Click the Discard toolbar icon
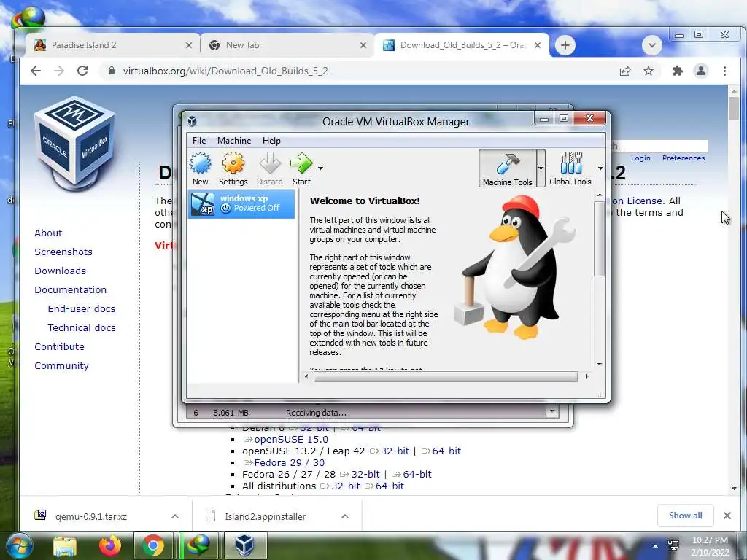This screenshot has height=560, width=747. pos(270,168)
